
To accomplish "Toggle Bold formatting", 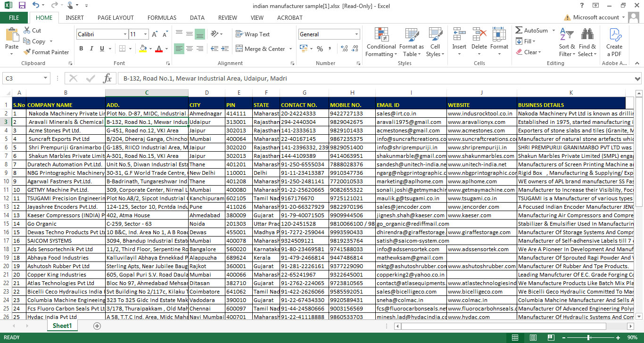I will [81, 49].
